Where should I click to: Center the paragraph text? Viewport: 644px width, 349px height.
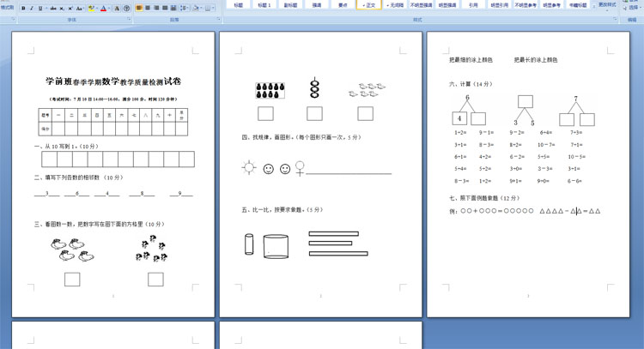coord(148,9)
